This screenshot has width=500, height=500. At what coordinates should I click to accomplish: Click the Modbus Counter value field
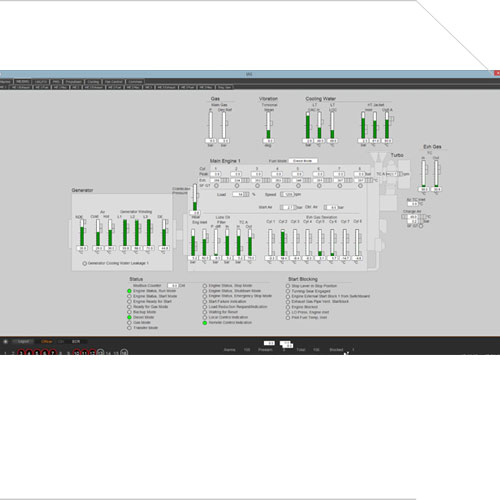click(173, 286)
